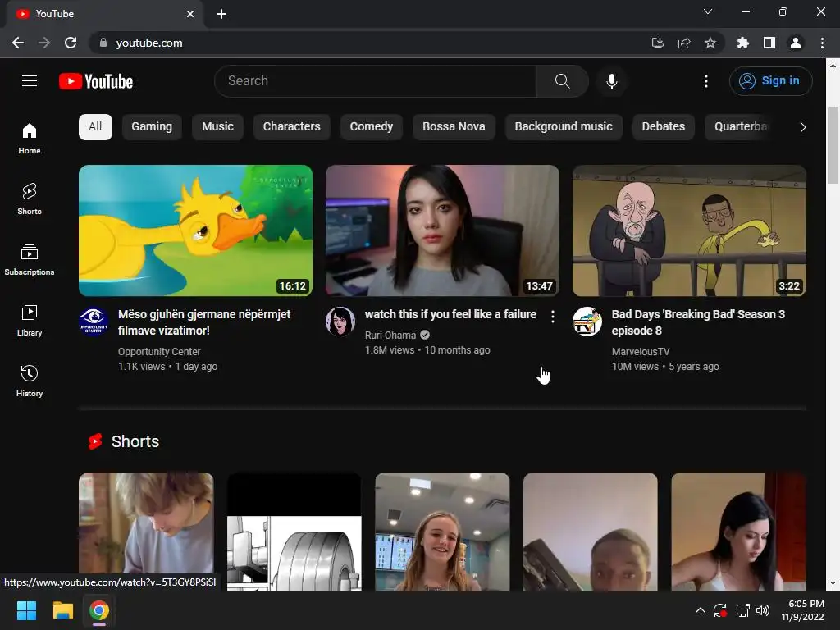Open title 'Mëso gjuhën gjermane nëpërmjet filmave vizatimor!'
Viewport: 840px width, 630px height.
click(x=204, y=322)
